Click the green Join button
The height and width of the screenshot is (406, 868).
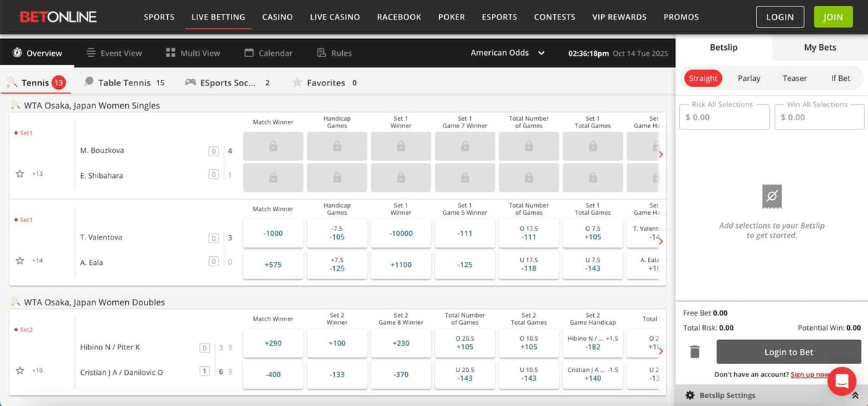pyautogui.click(x=833, y=17)
